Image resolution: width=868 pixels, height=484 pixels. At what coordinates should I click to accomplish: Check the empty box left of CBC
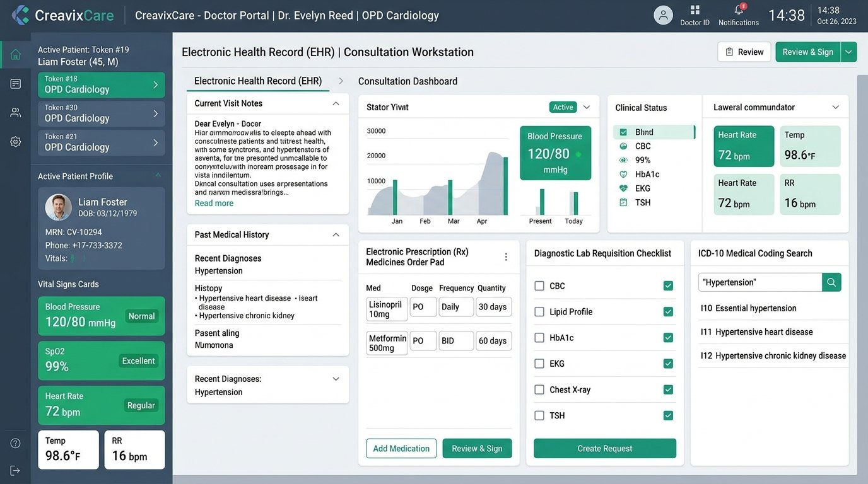click(x=539, y=286)
